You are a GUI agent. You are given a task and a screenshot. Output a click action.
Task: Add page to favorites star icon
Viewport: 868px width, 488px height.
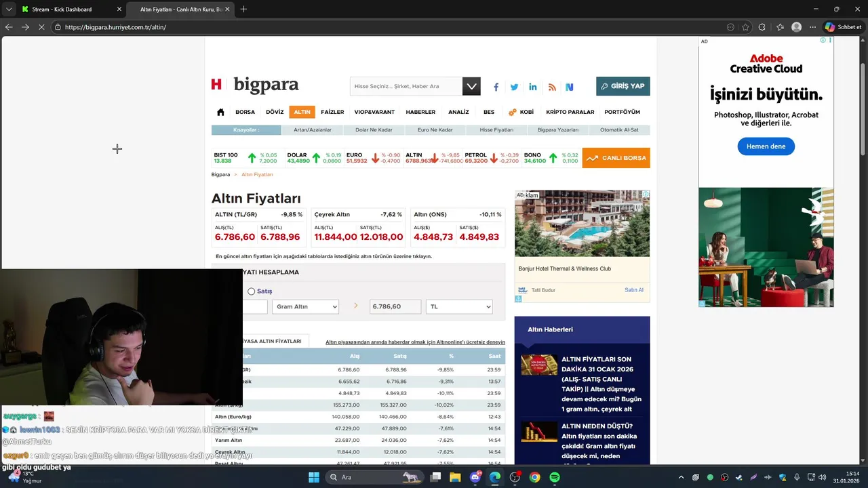[x=745, y=27]
